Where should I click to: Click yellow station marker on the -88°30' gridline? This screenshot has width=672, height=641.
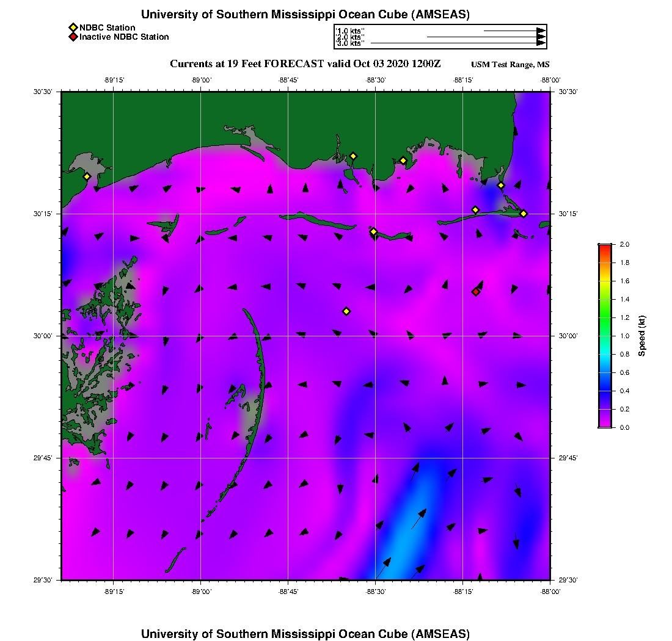click(373, 231)
